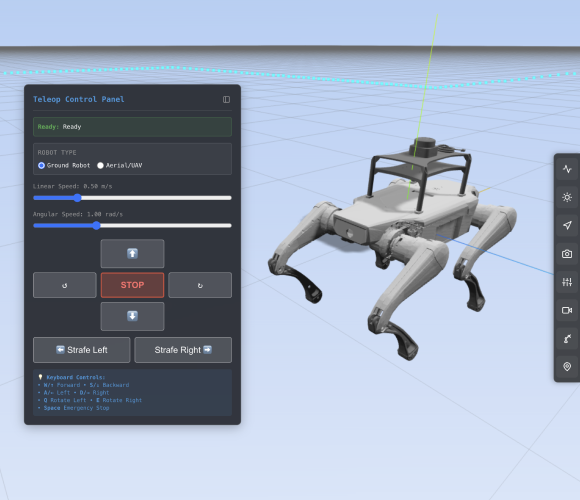Viewport: 580px width, 500px height.
Task: Select the robot arm icon
Action: tap(567, 338)
